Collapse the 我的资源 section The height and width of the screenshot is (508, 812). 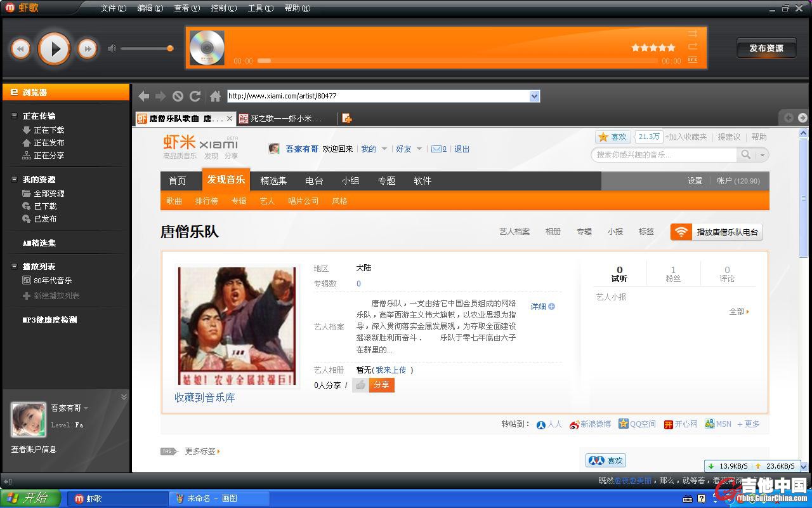point(15,179)
